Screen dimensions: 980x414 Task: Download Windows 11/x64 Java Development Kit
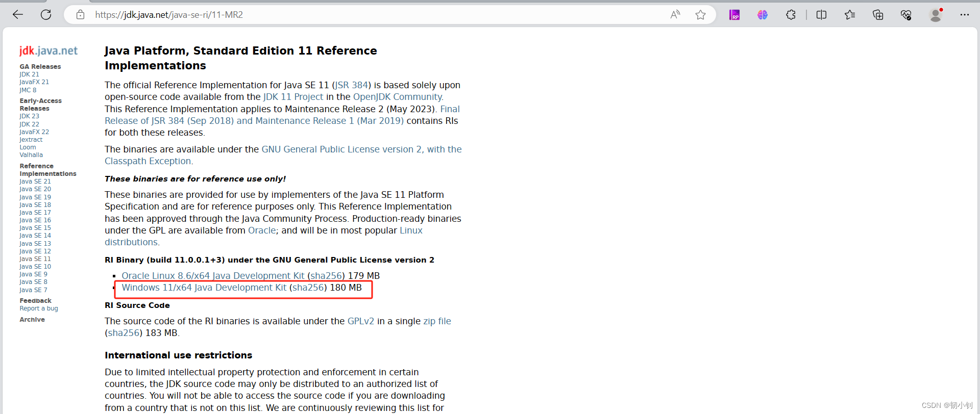204,288
